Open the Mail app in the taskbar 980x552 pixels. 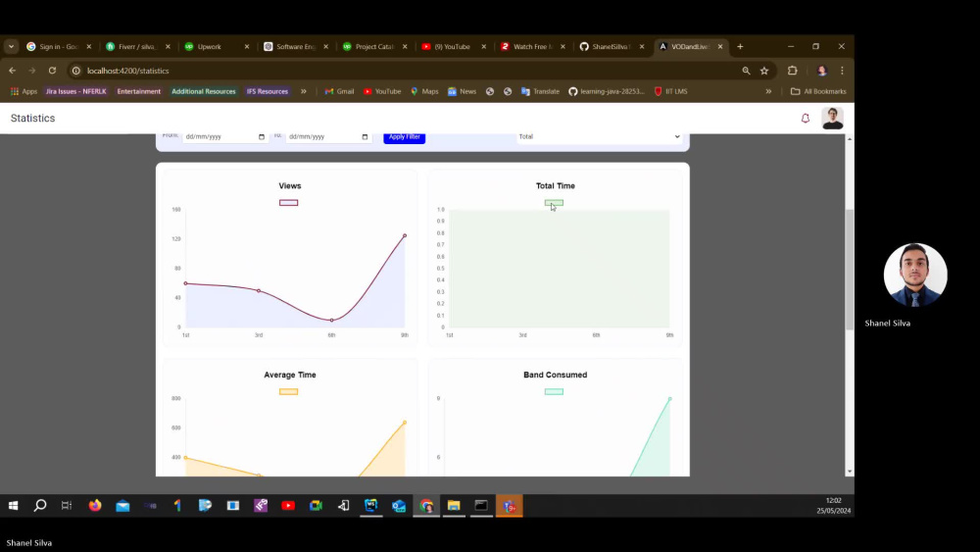(x=122, y=506)
